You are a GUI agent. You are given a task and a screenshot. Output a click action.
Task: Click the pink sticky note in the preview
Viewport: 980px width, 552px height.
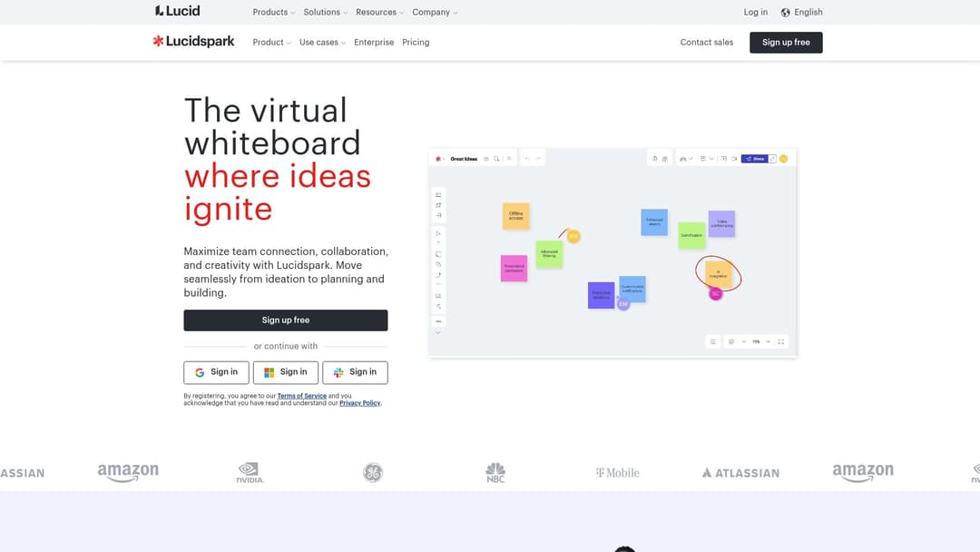click(x=514, y=268)
